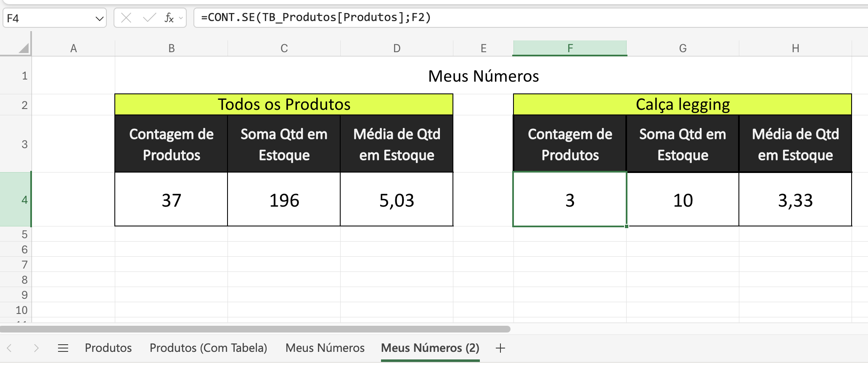Click the fx insert function icon
This screenshot has width=868, height=367.
(x=169, y=18)
